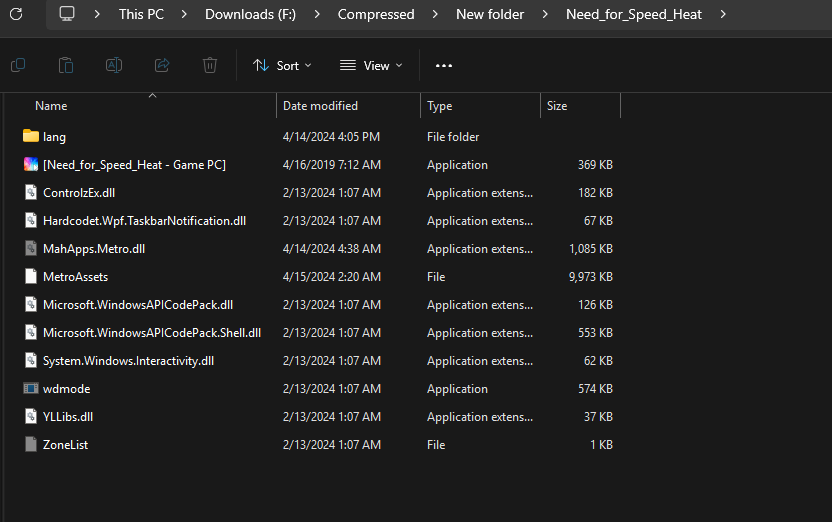Image resolution: width=832 pixels, height=522 pixels.
Task: Expand chevron after Need_for_Speed_Heat breadcrumb
Action: click(x=723, y=14)
